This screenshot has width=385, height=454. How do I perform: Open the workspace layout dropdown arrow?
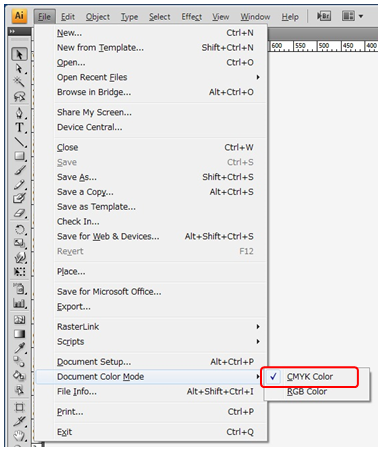361,16
